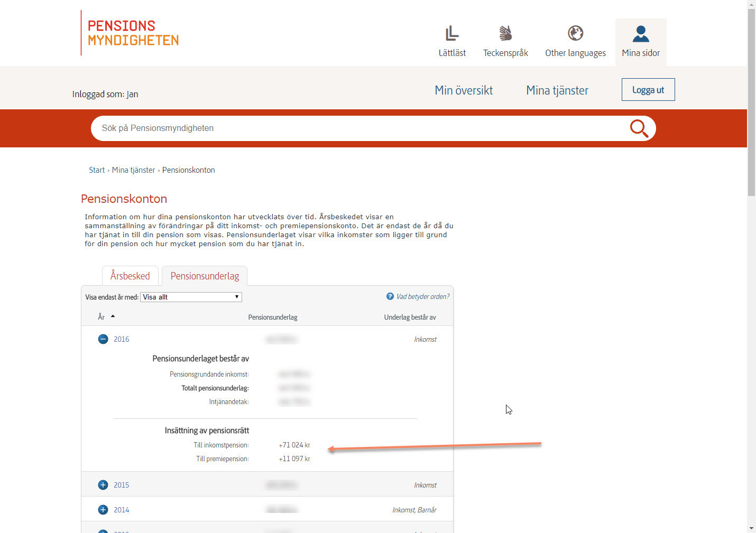Click the Pensionsmyndigheten logo
Screen dimensions: 756x533
pos(133,33)
